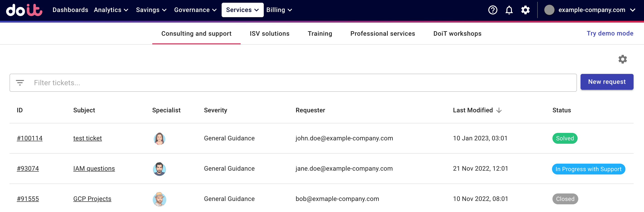Switch to the Professional services tab
The width and height of the screenshot is (644, 212).
tap(383, 34)
